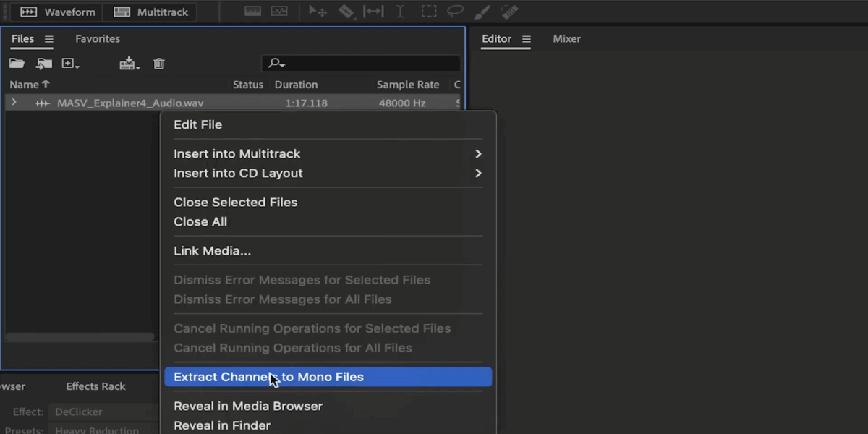Expand MASV_Explainer4_Audio.wav file entry
The height and width of the screenshot is (434, 868).
pyautogui.click(x=14, y=103)
